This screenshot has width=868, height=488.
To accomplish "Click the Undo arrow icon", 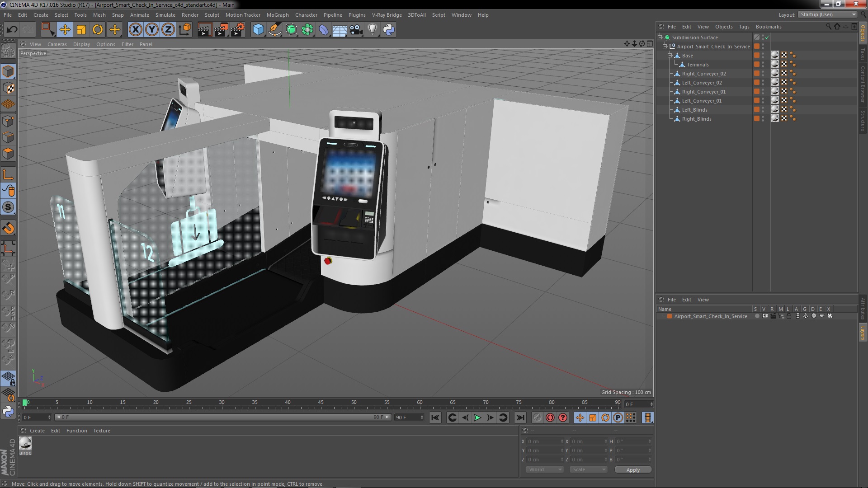I will point(12,30).
